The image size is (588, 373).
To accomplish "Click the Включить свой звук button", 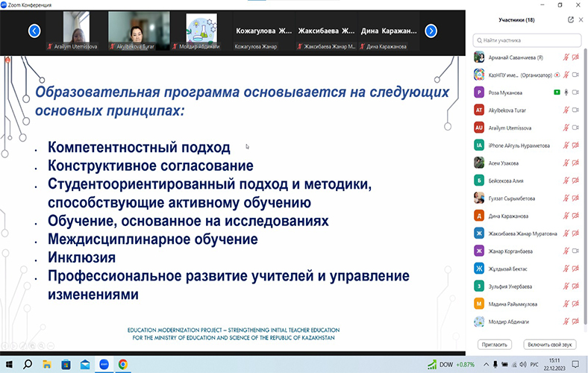I will [549, 345].
